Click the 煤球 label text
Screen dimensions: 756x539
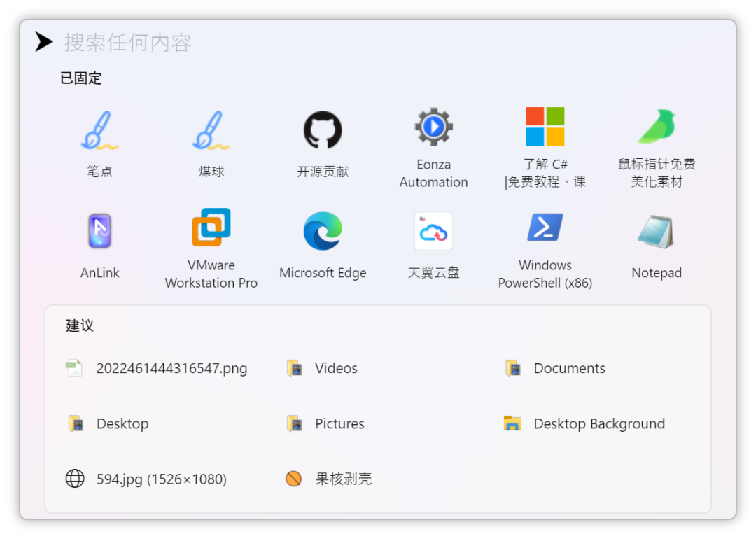coord(211,171)
